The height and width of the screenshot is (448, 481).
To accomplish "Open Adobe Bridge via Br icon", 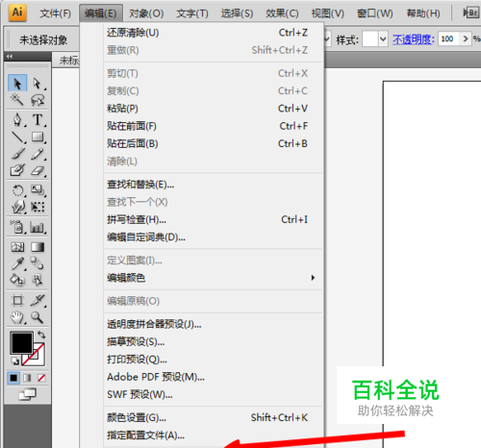I will click(470, 12).
